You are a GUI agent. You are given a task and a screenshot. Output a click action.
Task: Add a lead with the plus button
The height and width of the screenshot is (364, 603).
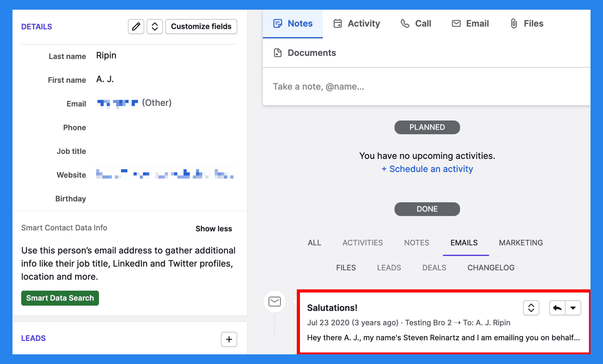tap(229, 339)
